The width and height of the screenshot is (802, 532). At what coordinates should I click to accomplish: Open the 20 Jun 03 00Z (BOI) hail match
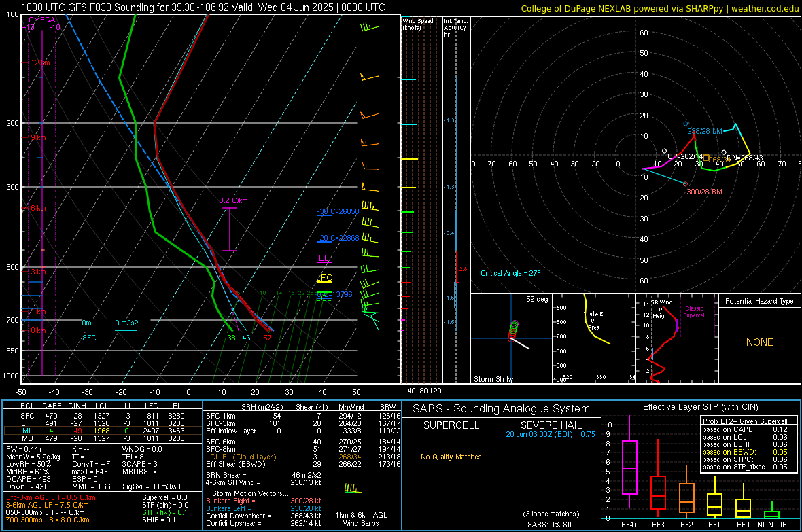pyautogui.click(x=551, y=434)
